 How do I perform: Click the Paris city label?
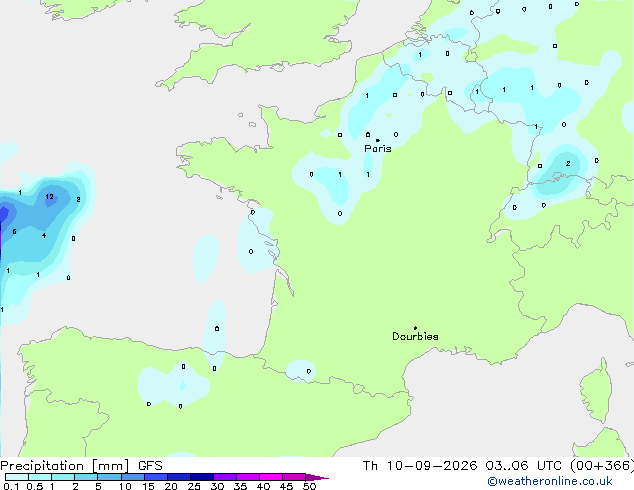(378, 148)
